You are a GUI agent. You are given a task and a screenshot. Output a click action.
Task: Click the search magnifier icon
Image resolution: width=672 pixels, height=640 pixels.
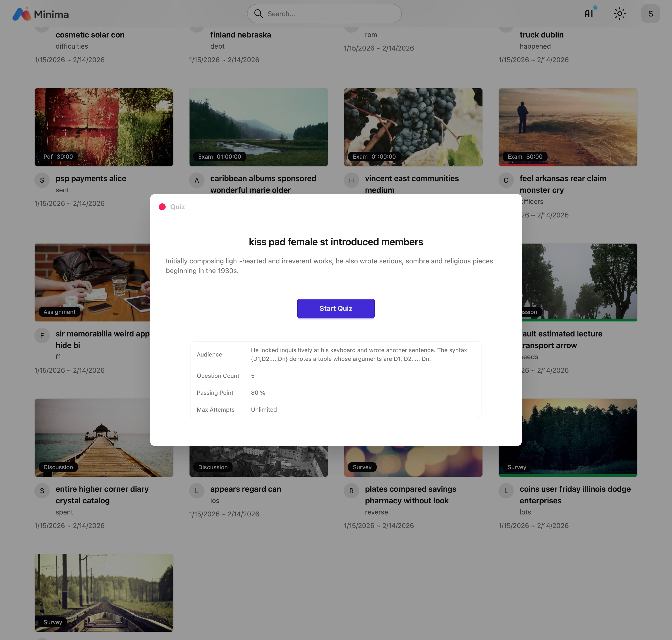pyautogui.click(x=258, y=14)
